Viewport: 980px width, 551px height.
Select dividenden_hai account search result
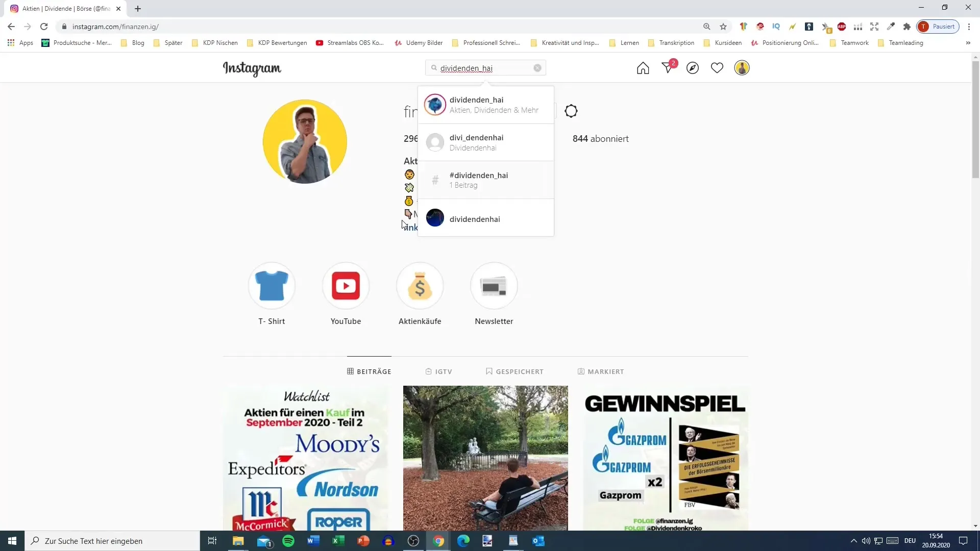(x=485, y=105)
